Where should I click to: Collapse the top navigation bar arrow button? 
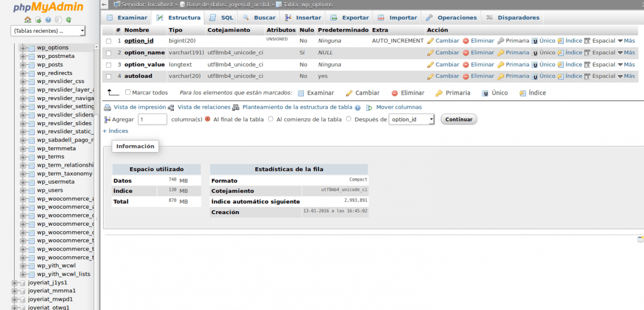[105, 5]
